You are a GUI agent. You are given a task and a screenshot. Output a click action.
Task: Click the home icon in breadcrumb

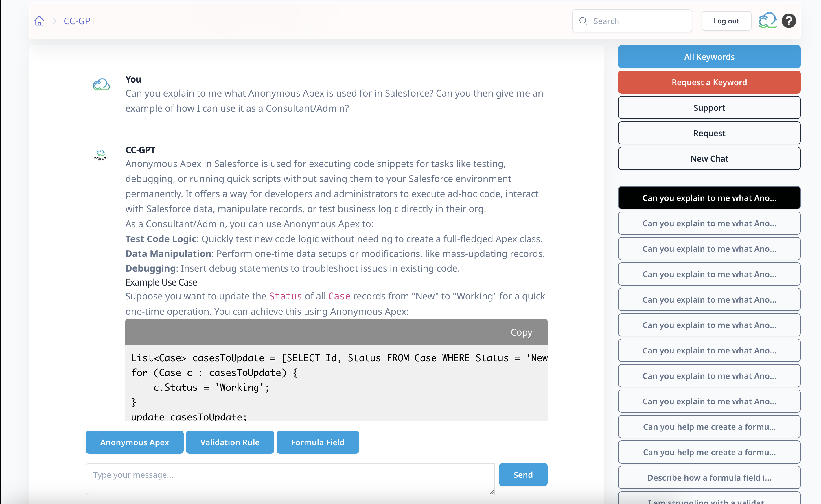coord(39,21)
